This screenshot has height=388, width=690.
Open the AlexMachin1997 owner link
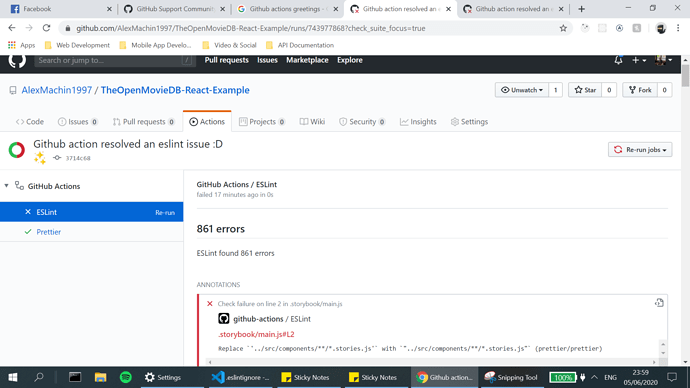coord(57,90)
